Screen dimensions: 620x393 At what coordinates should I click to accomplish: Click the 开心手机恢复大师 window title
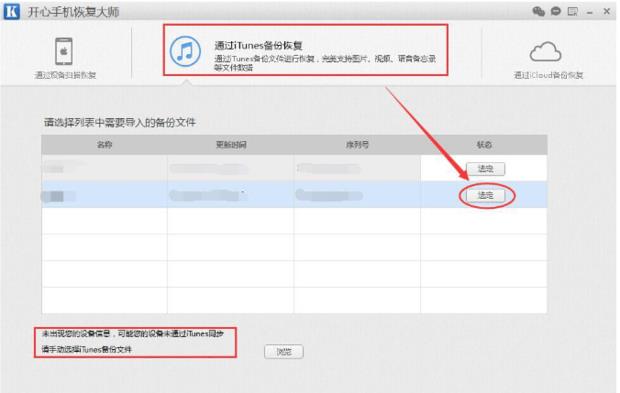pos(73,12)
